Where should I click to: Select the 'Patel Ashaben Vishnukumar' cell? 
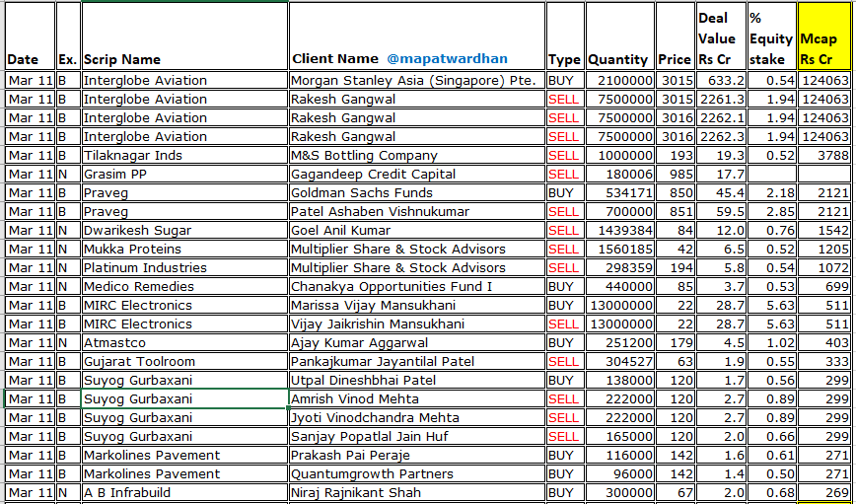tap(417, 211)
